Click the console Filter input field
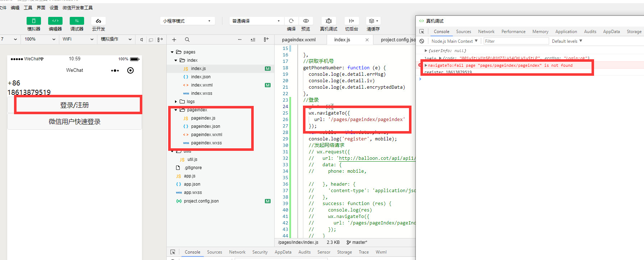Image resolution: width=644 pixels, height=260 pixels. pyautogui.click(x=516, y=41)
